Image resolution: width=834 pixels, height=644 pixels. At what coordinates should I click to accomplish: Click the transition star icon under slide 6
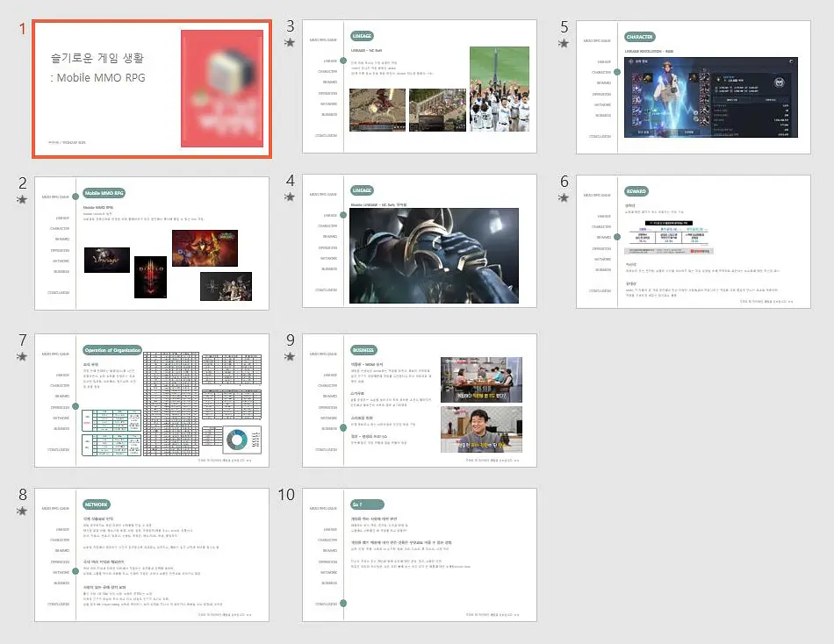(x=564, y=197)
